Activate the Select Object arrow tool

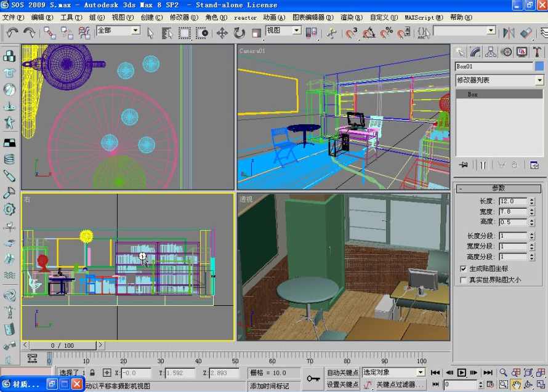click(150, 33)
